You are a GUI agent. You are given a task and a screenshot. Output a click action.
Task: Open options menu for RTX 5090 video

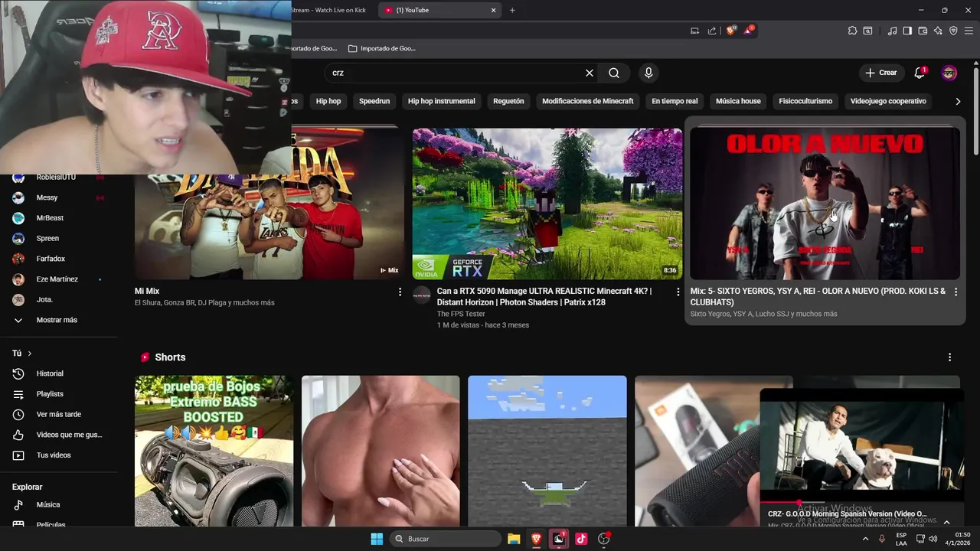point(678,292)
